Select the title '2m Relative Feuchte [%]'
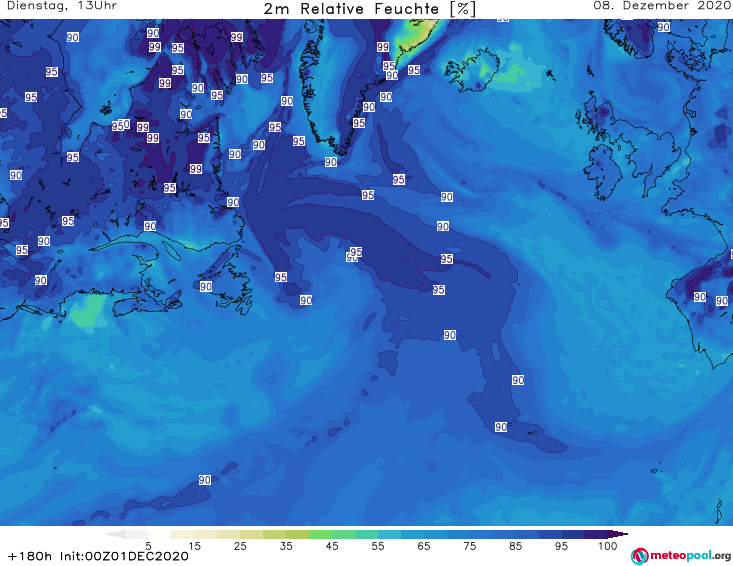Viewport: 733px width, 566px height. coord(369,9)
